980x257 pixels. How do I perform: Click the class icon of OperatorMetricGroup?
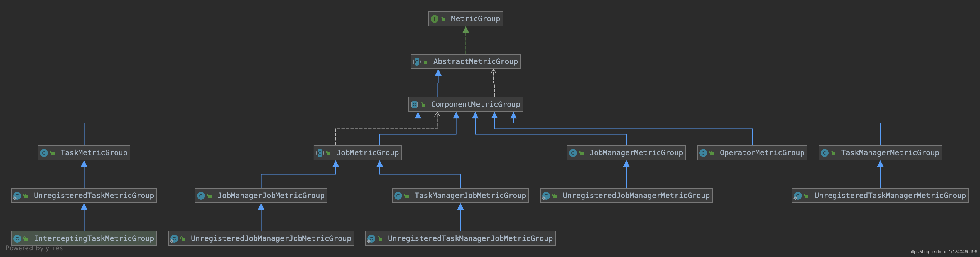704,153
